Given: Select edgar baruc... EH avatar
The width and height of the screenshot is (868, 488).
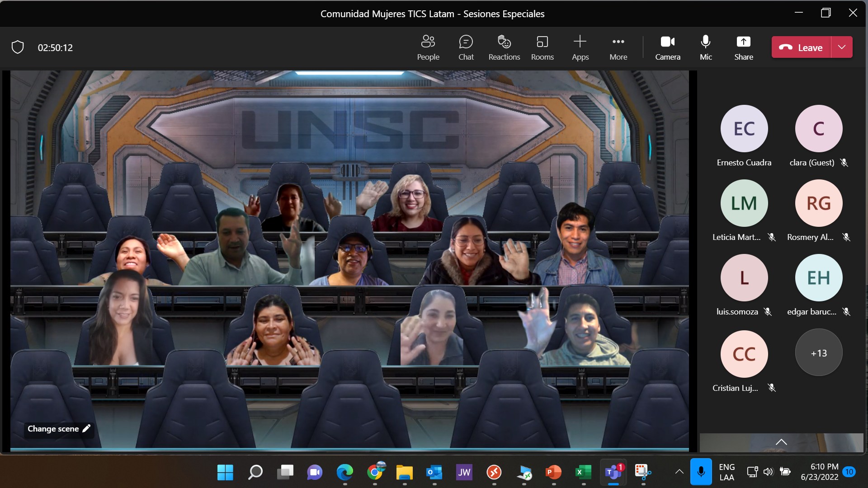Looking at the screenshot, I should tap(818, 277).
